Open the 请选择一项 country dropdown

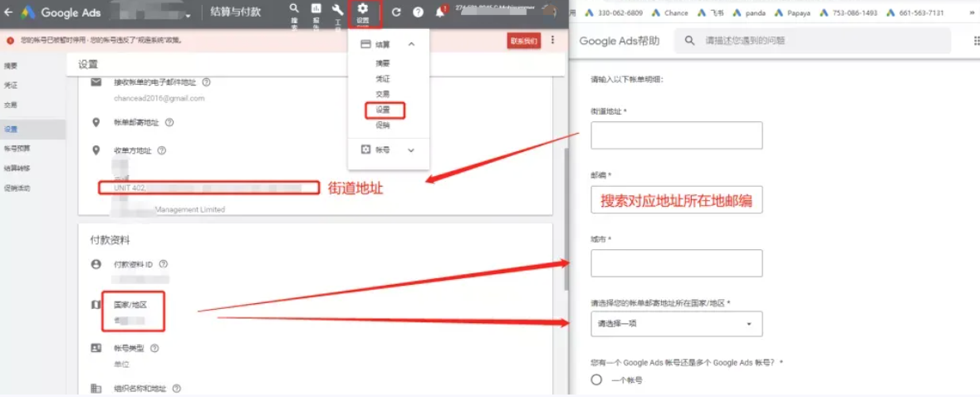(x=676, y=324)
